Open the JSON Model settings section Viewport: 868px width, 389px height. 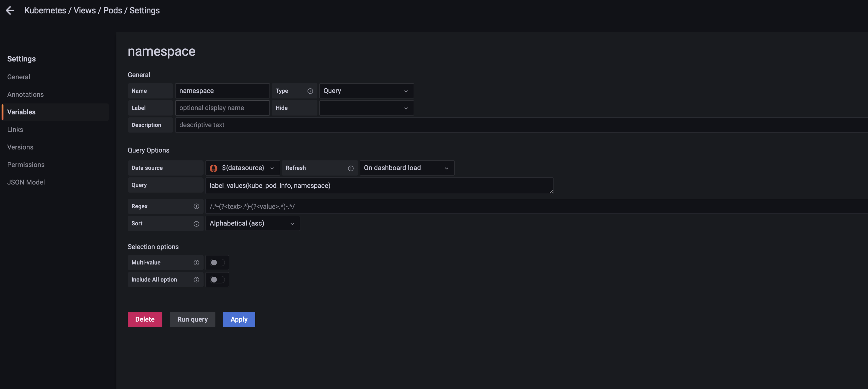click(x=26, y=182)
